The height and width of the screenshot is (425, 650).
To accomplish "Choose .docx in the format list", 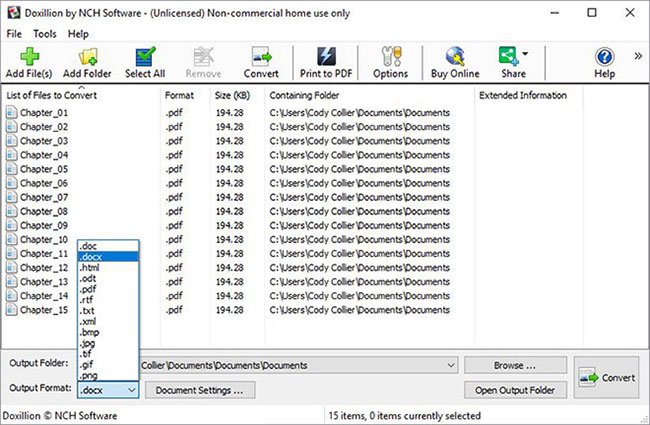I will pyautogui.click(x=108, y=257).
